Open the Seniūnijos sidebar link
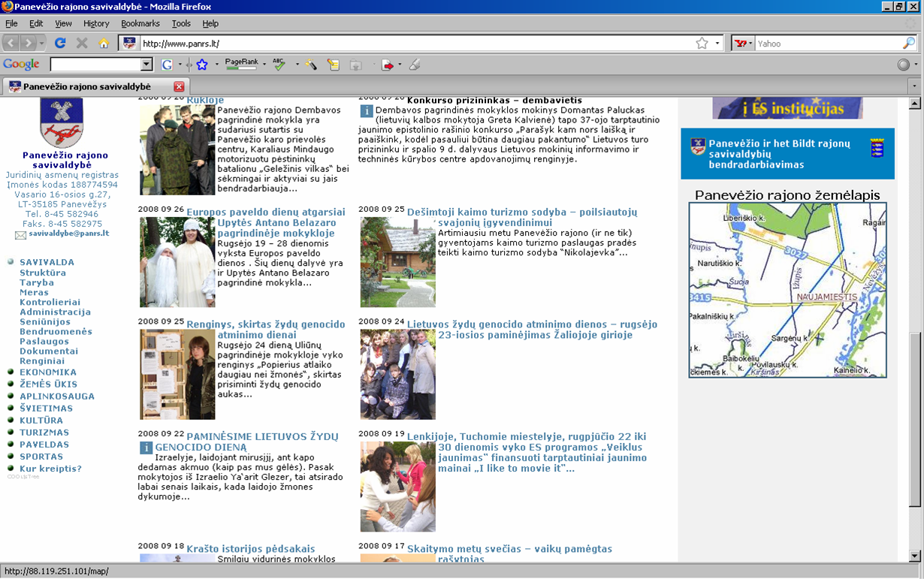The height and width of the screenshot is (579, 924). [x=45, y=321]
